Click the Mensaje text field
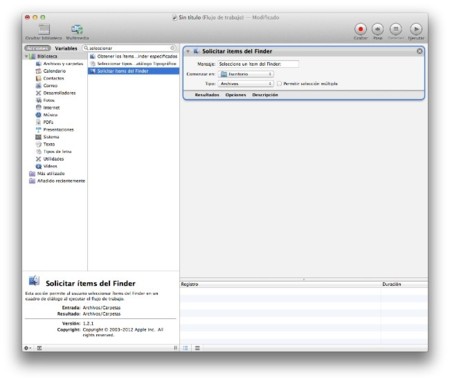Viewport: 450px width, 382px height. click(x=258, y=64)
